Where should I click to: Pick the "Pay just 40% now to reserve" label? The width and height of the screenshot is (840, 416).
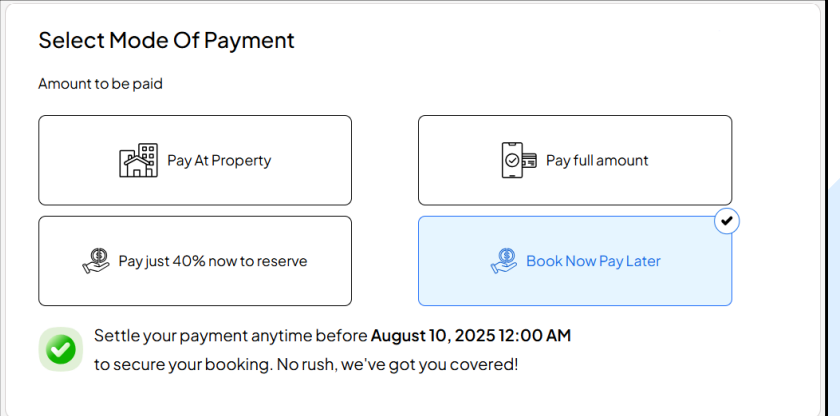(213, 261)
